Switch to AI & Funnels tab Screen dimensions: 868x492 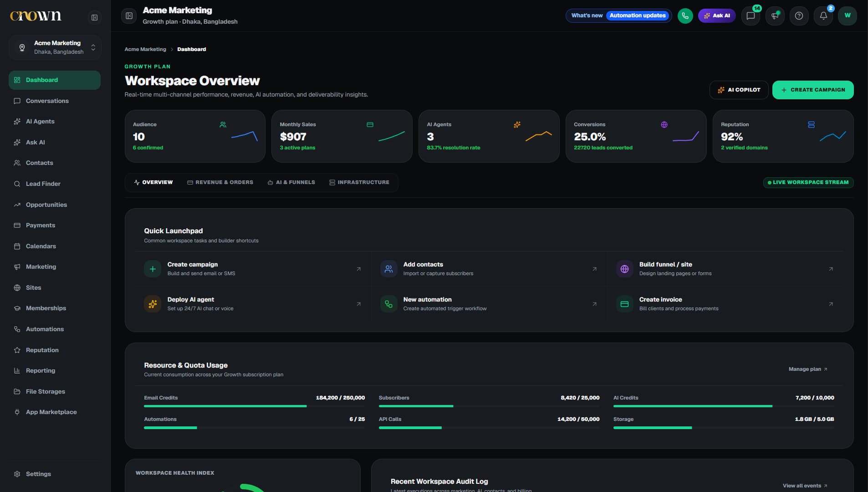tap(291, 182)
